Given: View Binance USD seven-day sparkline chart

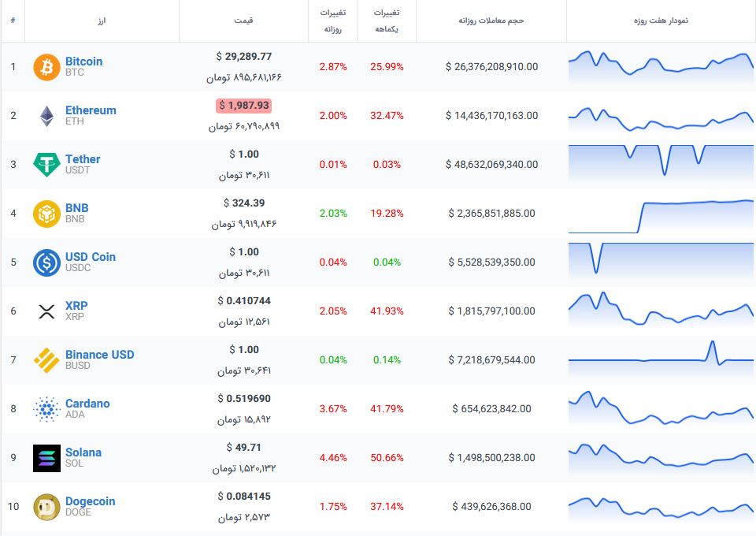Looking at the screenshot, I should 661,358.
